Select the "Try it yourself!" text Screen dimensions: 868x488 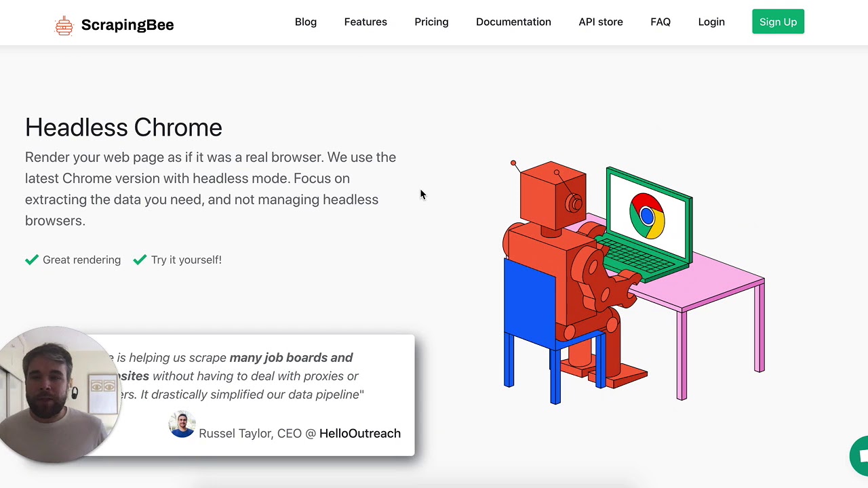click(x=186, y=260)
